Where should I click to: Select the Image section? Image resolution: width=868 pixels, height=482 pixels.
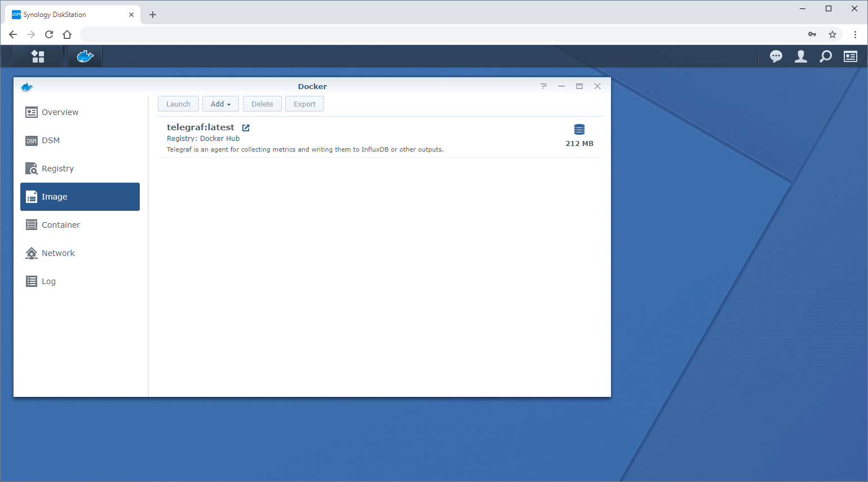[x=80, y=197]
